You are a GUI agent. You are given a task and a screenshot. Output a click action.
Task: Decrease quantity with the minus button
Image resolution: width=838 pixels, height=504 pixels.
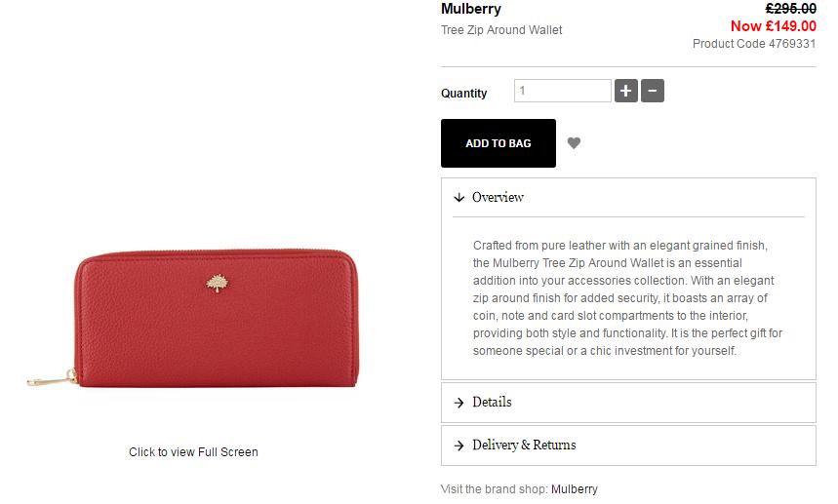pos(653,92)
